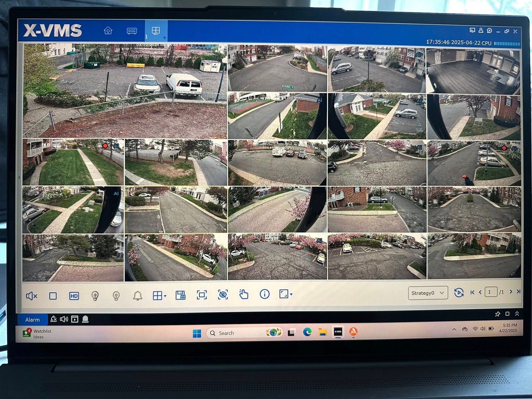Image resolution: width=532 pixels, height=399 pixels.
Task: Start the view carousel rotation
Action: pos(459,292)
